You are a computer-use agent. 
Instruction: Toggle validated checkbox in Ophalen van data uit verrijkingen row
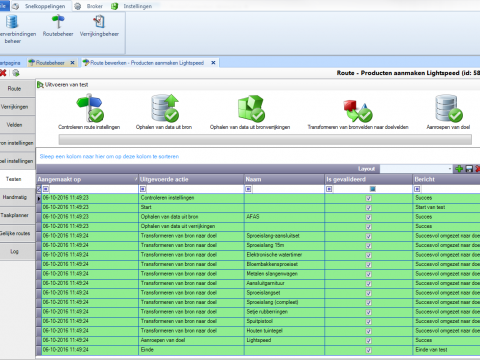[x=369, y=227]
